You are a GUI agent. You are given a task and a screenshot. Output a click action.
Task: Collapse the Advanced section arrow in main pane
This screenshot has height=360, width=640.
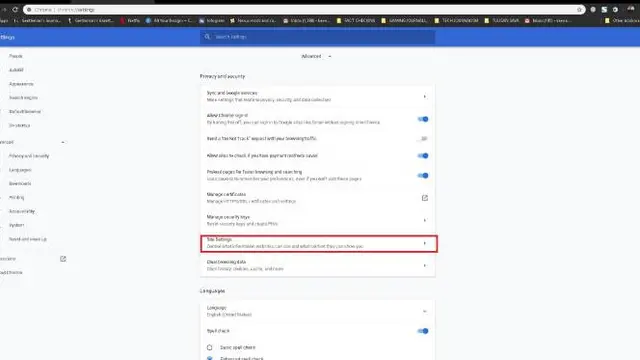(329, 56)
